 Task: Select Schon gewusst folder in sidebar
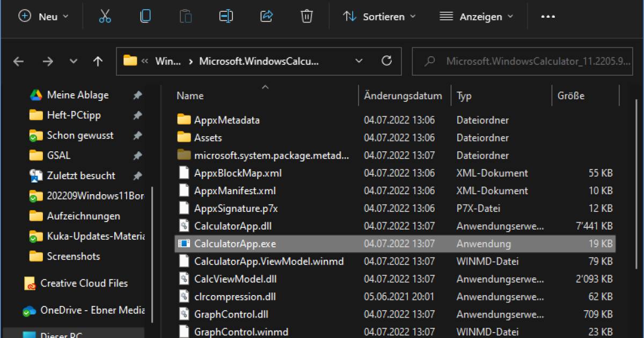80,135
